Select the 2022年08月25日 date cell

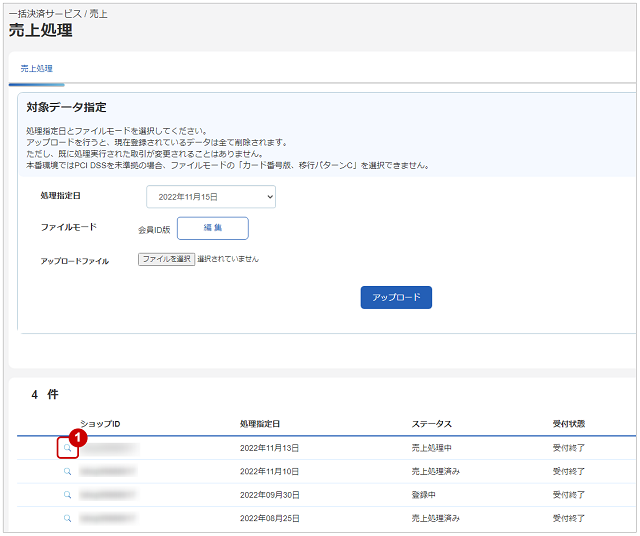coord(270,518)
